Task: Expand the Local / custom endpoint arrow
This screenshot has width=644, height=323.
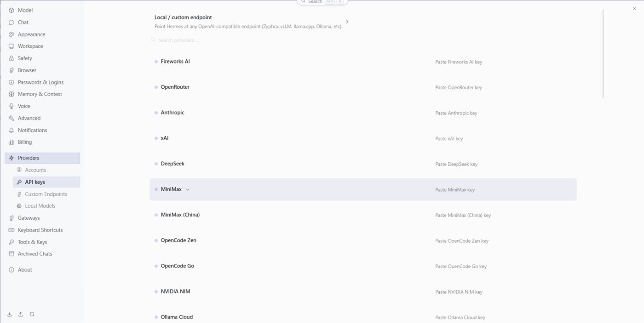Action: (347, 22)
